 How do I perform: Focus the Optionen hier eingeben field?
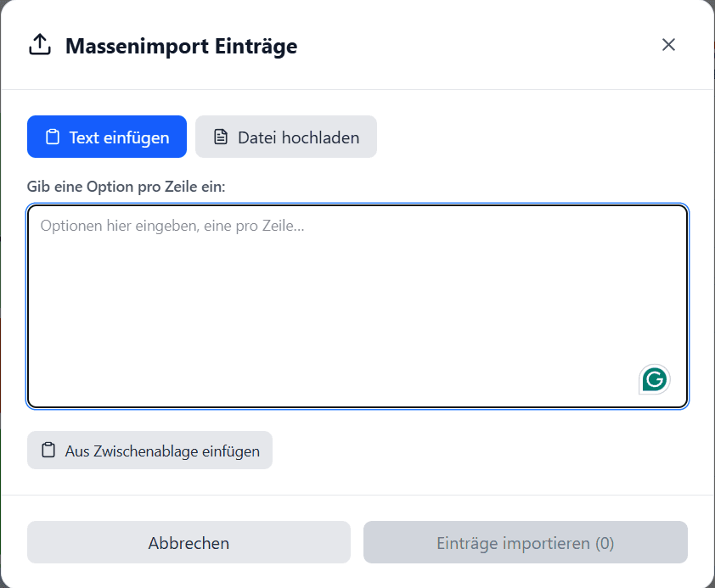tap(357, 305)
